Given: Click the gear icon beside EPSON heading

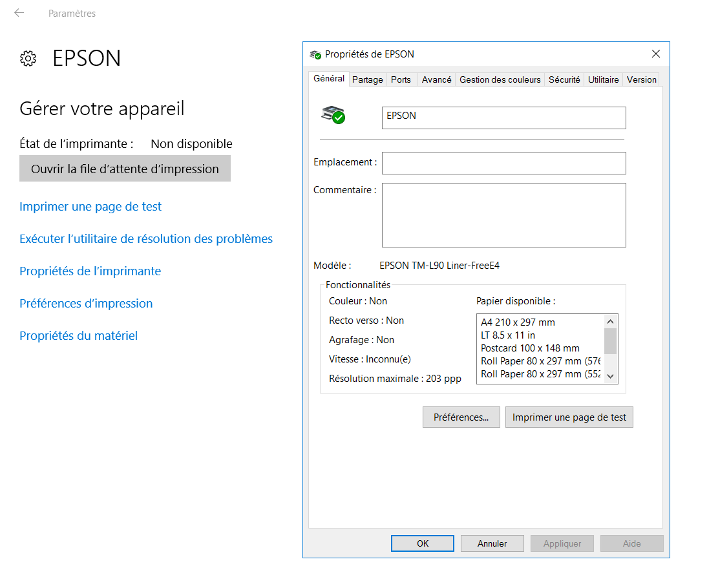Looking at the screenshot, I should 28,59.
